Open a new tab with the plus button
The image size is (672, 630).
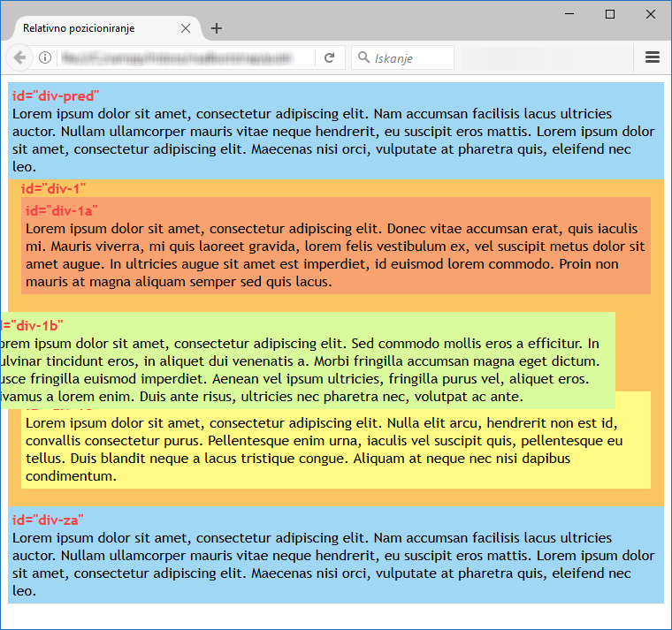point(217,28)
